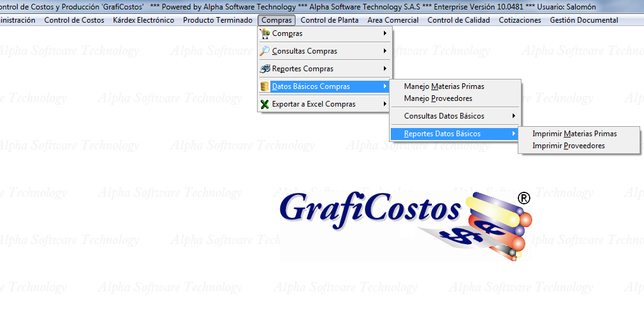Open the Control de Costos menu
The image size is (644, 316).
coord(74,20)
